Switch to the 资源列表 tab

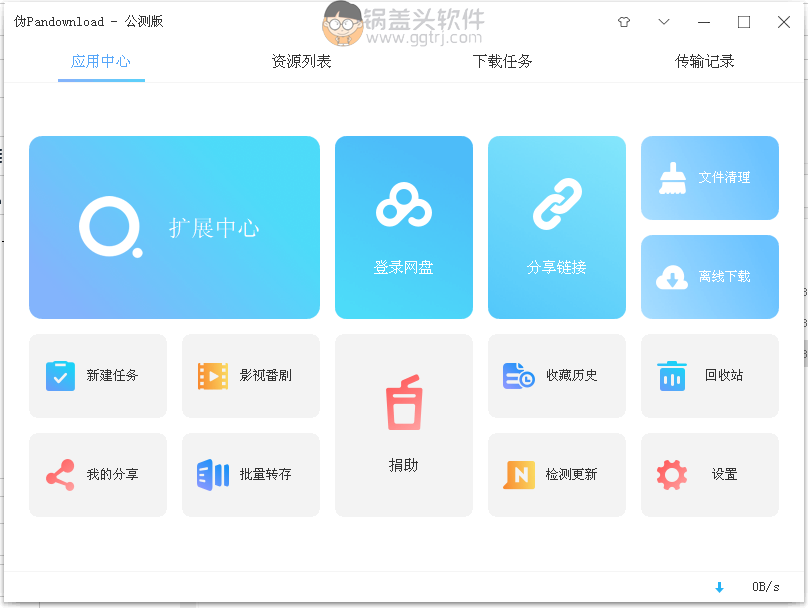pyautogui.click(x=301, y=61)
